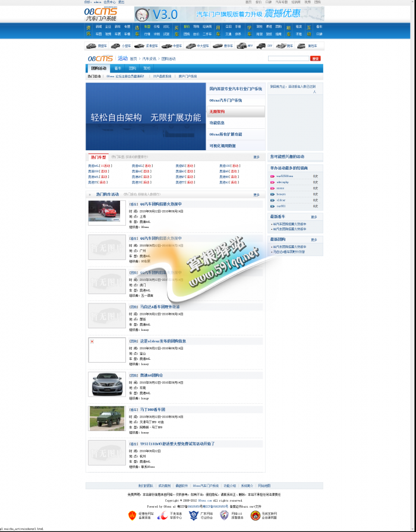The width and height of the screenshot is (416, 532).
Task: Click the 中型车 car icon
Action: (x=166, y=46)
